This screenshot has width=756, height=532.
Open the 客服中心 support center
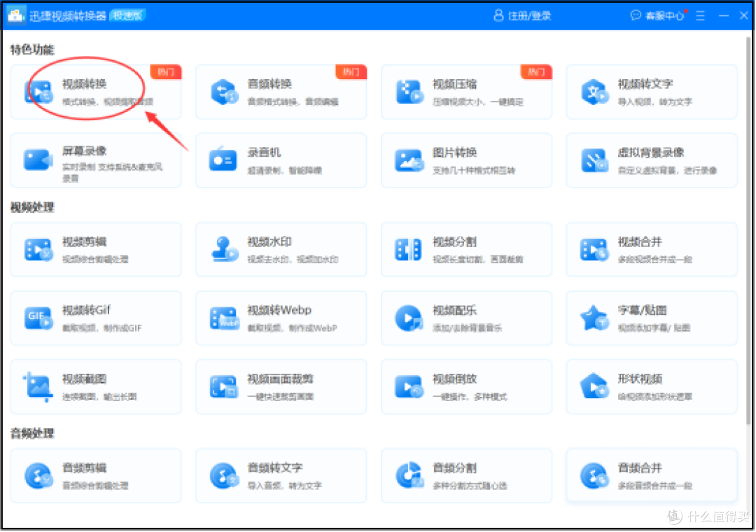[657, 16]
